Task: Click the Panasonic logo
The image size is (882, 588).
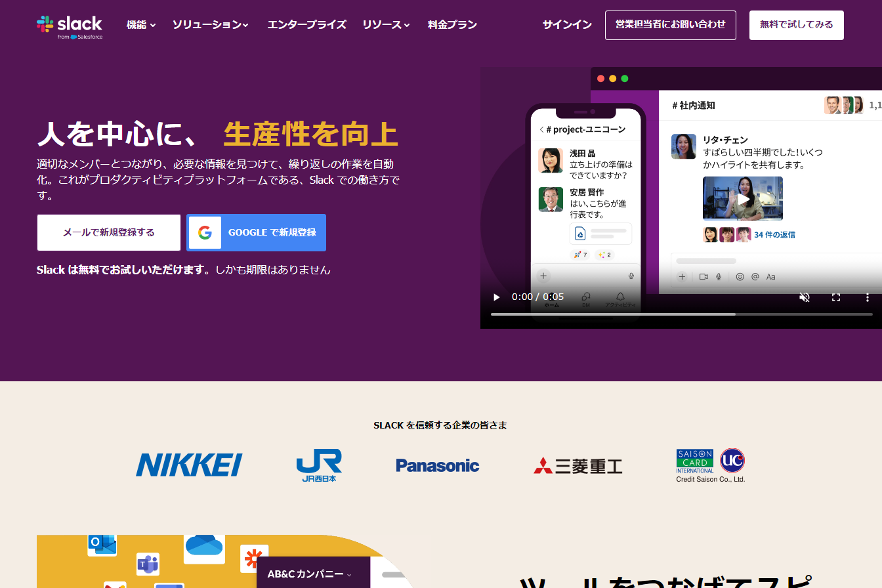Action: coord(437,465)
